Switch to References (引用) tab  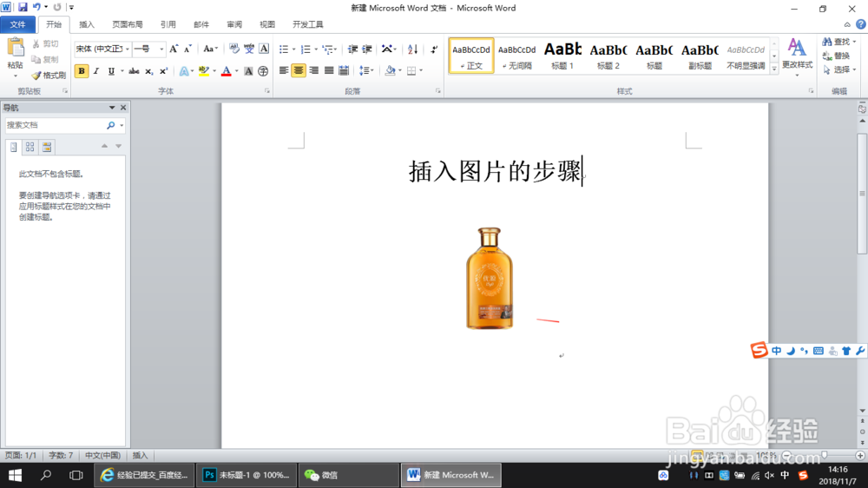[168, 24]
